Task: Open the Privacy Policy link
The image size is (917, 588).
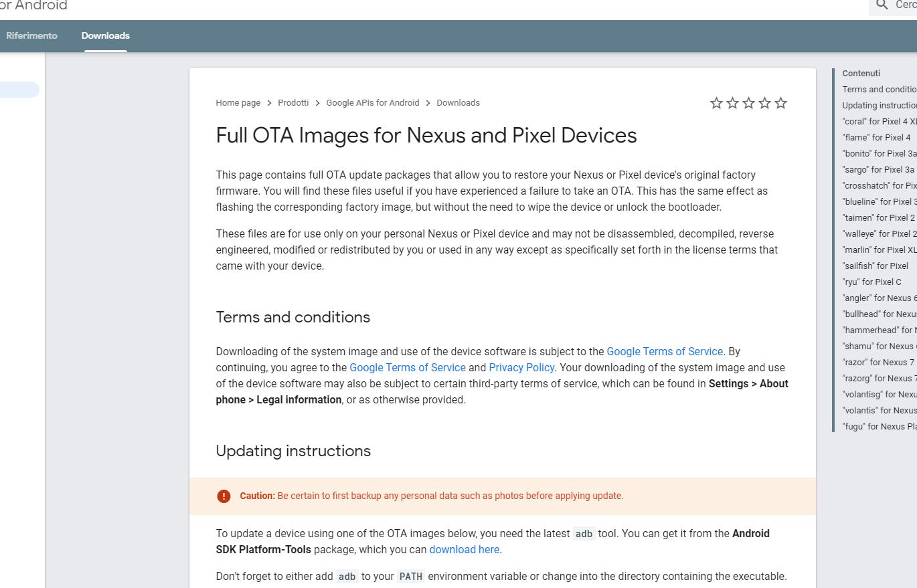Action: click(521, 367)
